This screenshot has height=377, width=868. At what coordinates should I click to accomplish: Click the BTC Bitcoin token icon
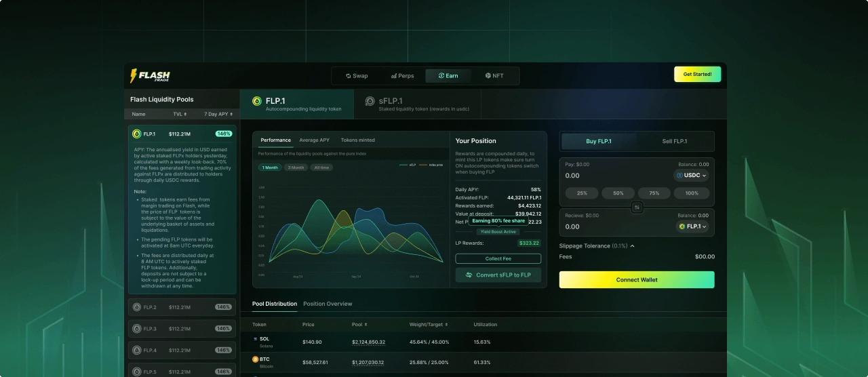256,359
